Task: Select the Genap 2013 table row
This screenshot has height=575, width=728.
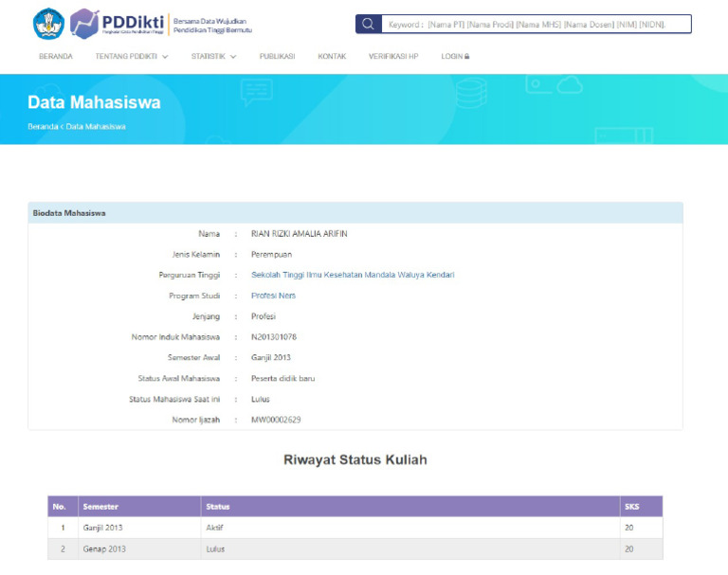Action: [355, 548]
